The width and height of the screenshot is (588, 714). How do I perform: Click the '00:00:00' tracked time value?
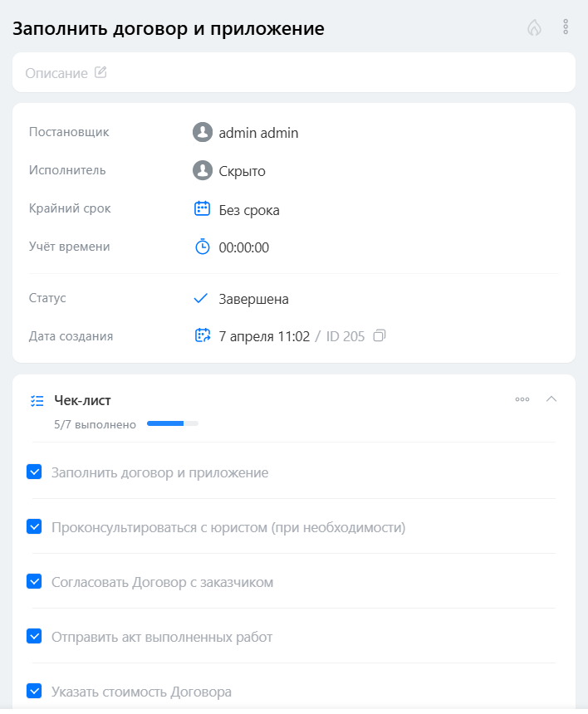pos(243,247)
